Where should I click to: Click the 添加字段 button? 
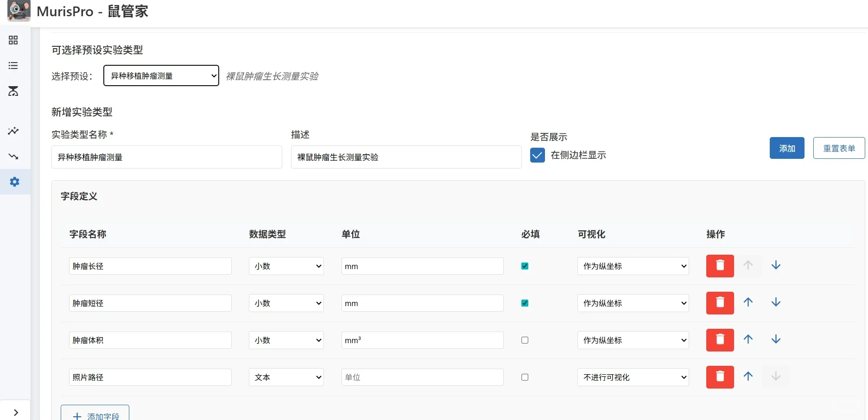(95, 415)
